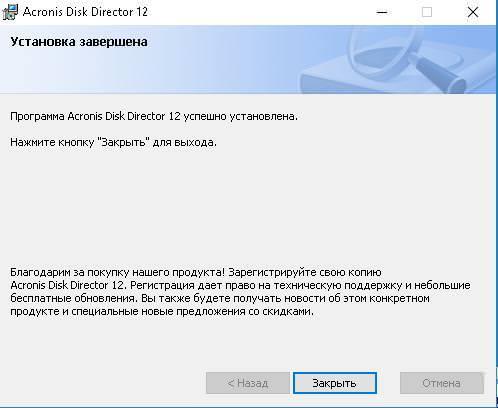Select the "успешно установлена" message line
This screenshot has width=498, height=408.
(x=154, y=116)
